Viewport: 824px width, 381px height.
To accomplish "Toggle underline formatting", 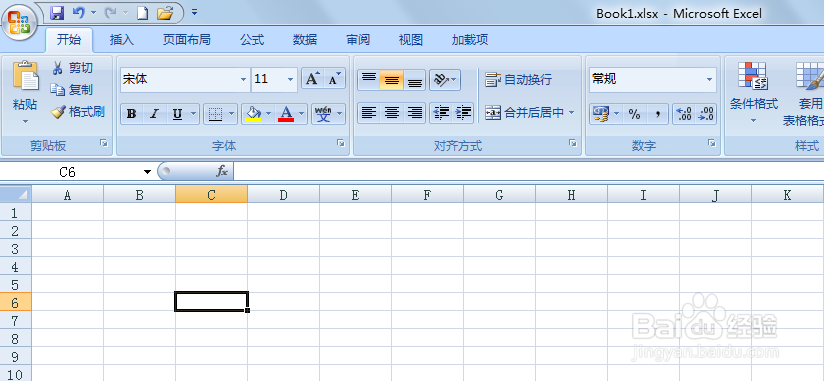I will (178, 114).
